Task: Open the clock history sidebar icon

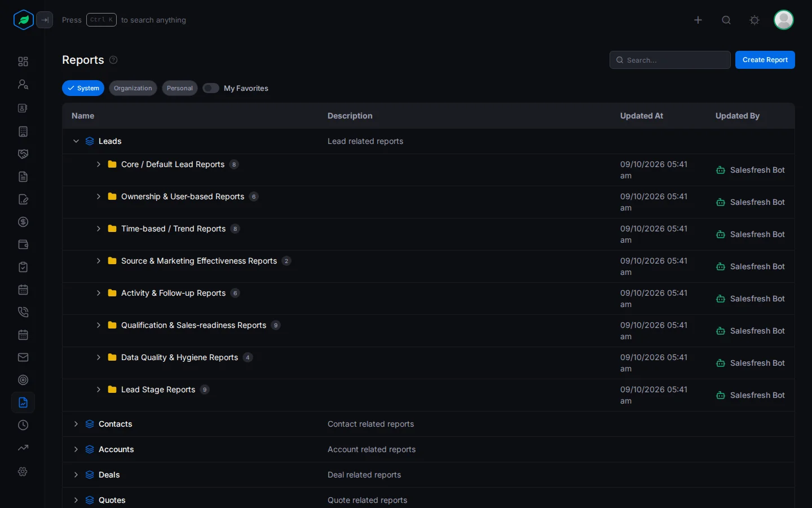Action: 23,425
